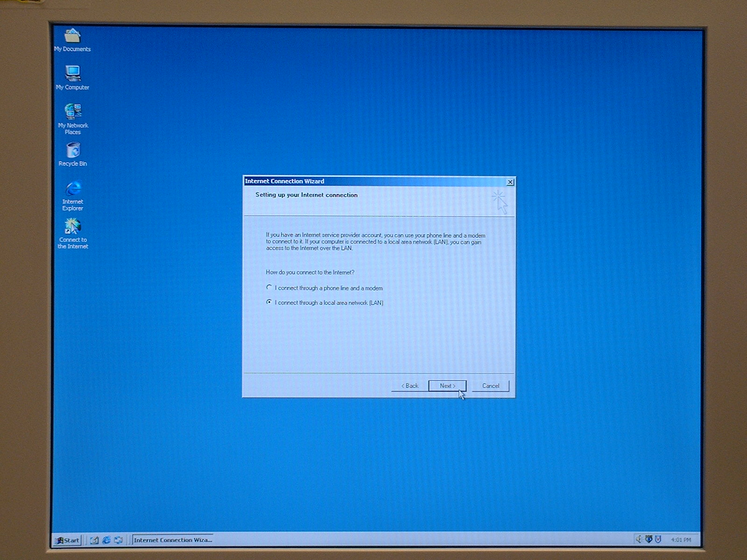Go Back in the connection wizard
The image size is (747, 560).
pos(409,386)
